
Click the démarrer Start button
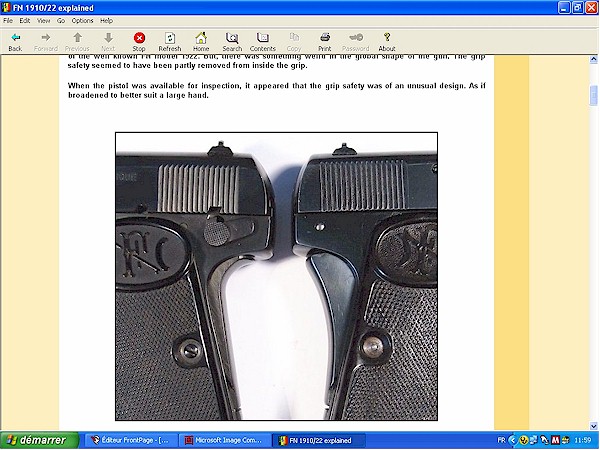(x=40, y=440)
